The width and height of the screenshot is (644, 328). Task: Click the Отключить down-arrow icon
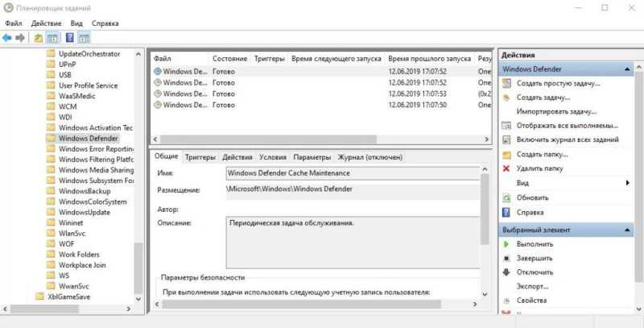tap(506, 272)
